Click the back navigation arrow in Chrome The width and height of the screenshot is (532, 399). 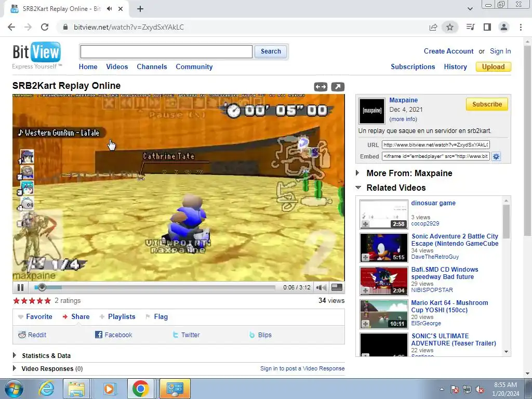(x=11, y=27)
